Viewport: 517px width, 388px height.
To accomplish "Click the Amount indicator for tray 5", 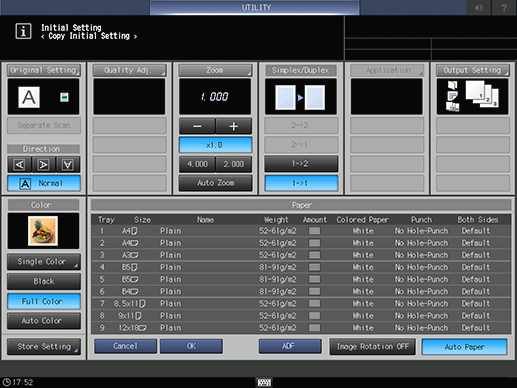I will pos(314,279).
